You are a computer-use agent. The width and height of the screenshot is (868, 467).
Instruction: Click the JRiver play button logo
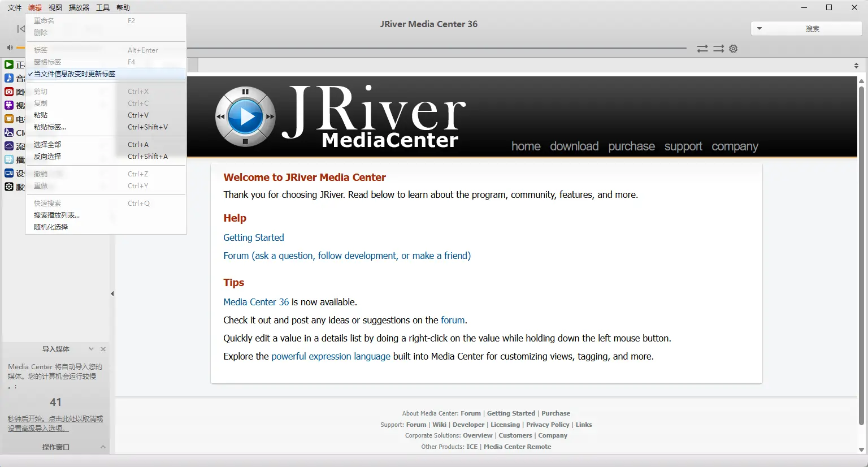click(245, 116)
